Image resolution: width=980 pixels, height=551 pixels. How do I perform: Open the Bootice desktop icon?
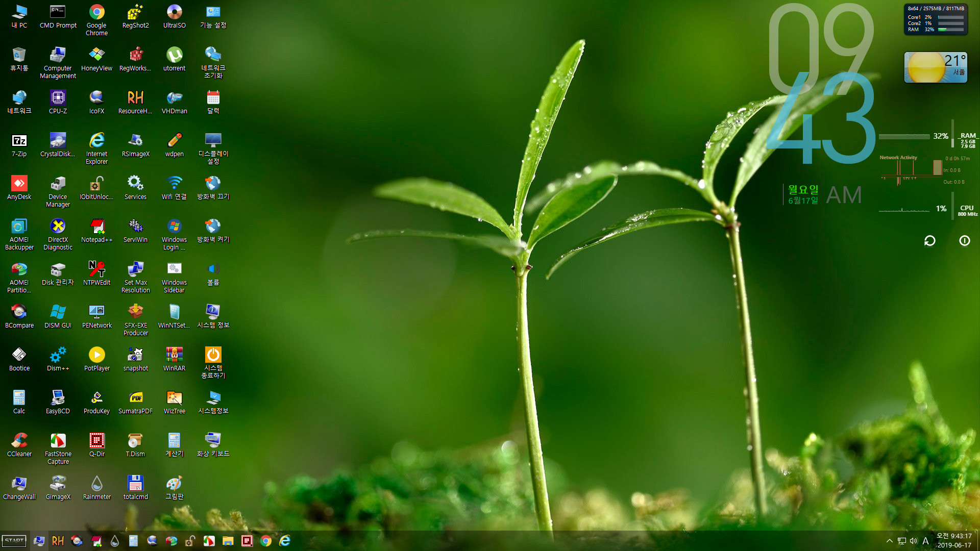click(x=19, y=359)
